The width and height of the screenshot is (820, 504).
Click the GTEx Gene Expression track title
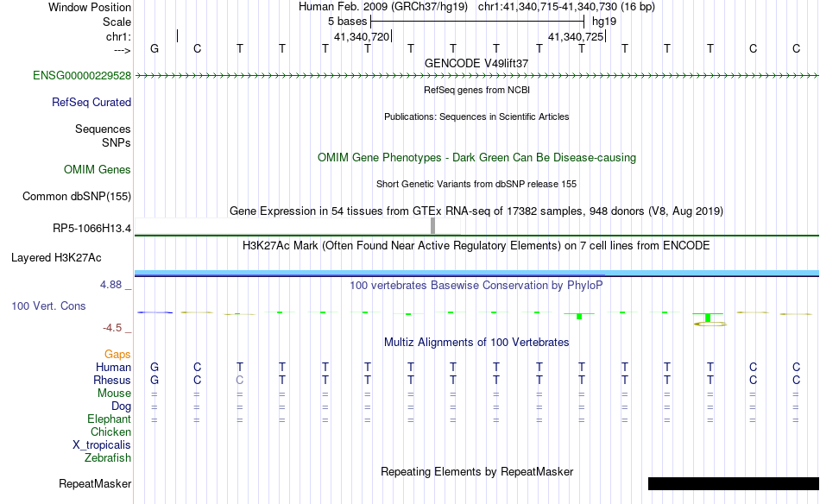pos(476,211)
